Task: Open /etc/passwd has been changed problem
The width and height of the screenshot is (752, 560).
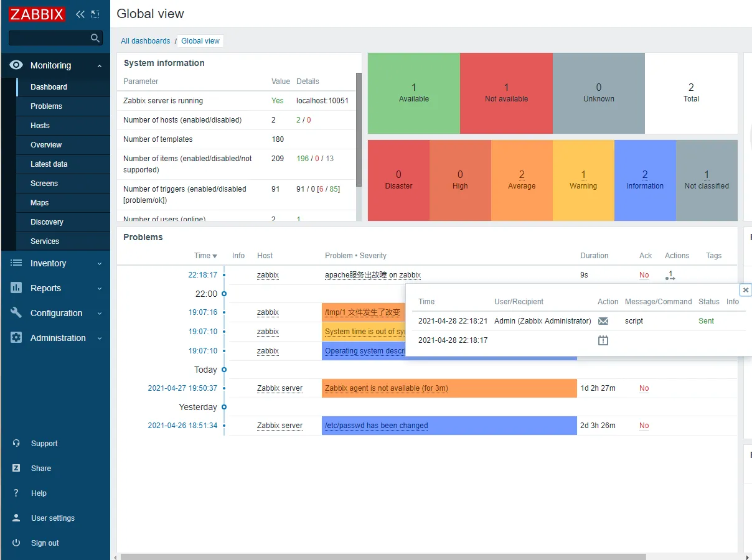Action: click(377, 426)
